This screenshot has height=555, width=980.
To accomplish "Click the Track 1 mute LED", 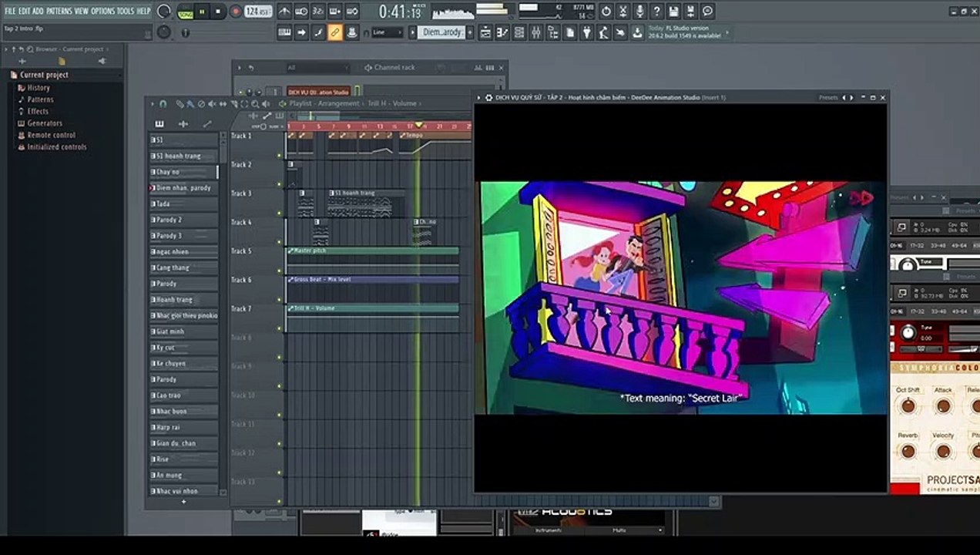I will [280, 156].
